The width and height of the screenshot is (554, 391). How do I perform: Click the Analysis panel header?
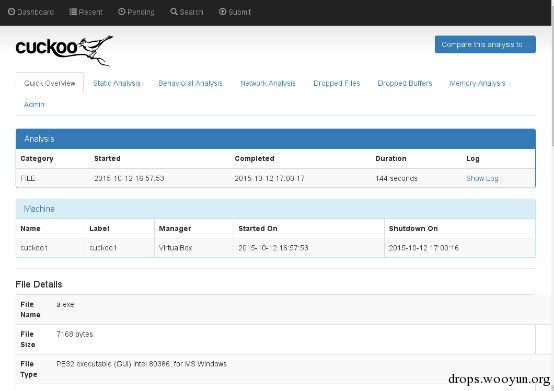pos(276,139)
